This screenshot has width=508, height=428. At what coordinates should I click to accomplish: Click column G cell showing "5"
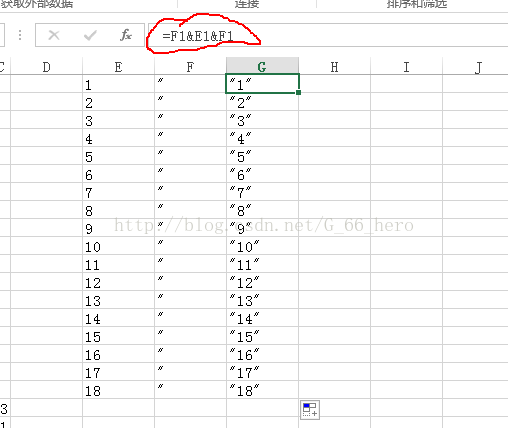[262, 156]
